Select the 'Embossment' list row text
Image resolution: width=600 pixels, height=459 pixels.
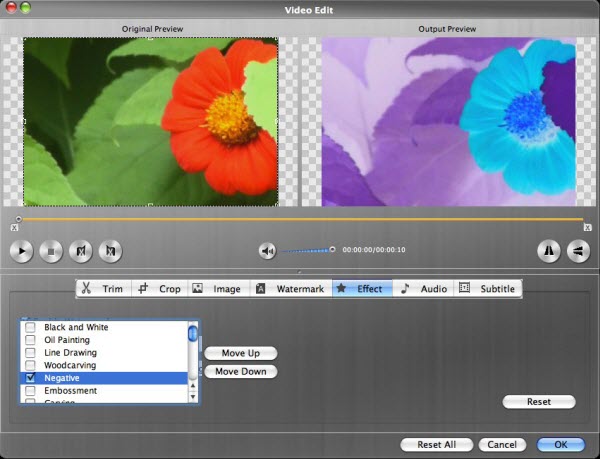pos(70,391)
